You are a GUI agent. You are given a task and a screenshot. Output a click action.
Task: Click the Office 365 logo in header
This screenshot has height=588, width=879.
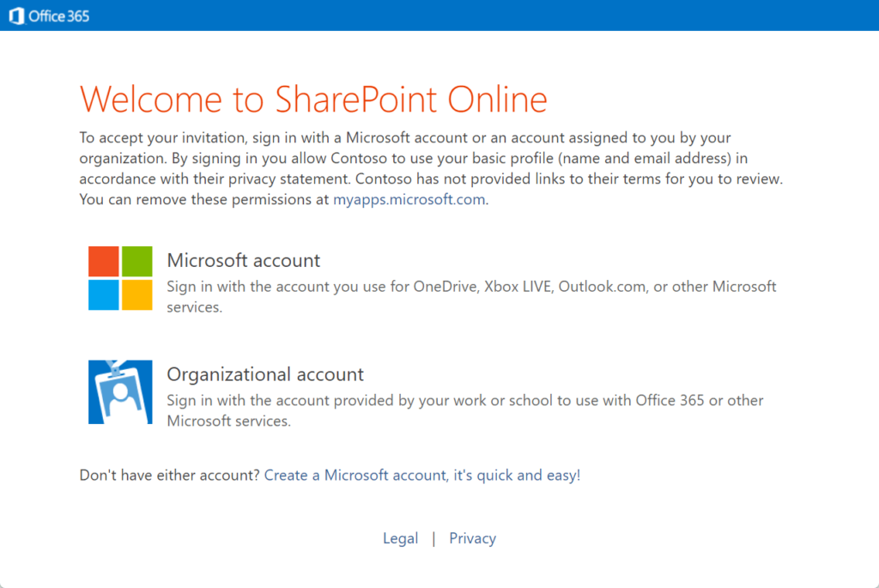pyautogui.click(x=49, y=16)
